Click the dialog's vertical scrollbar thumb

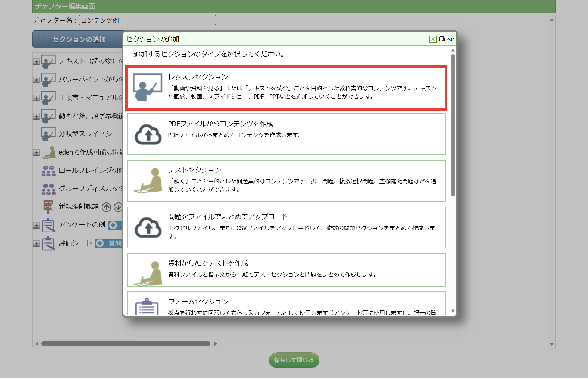pos(453,125)
